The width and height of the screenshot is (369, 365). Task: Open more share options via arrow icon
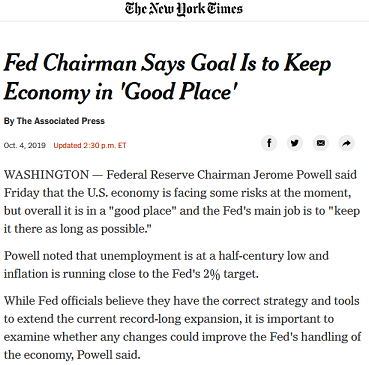(346, 143)
